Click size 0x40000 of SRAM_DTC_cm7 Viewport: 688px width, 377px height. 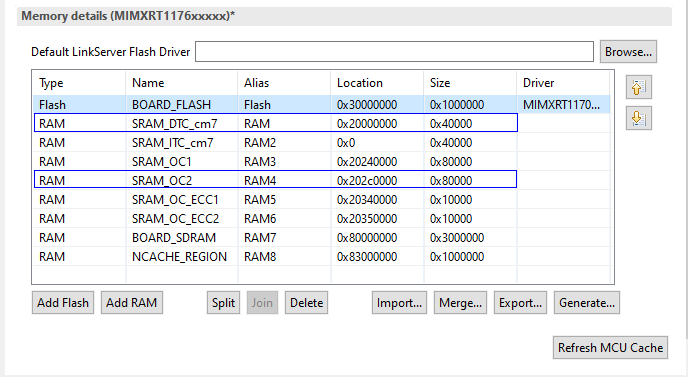(x=451, y=124)
